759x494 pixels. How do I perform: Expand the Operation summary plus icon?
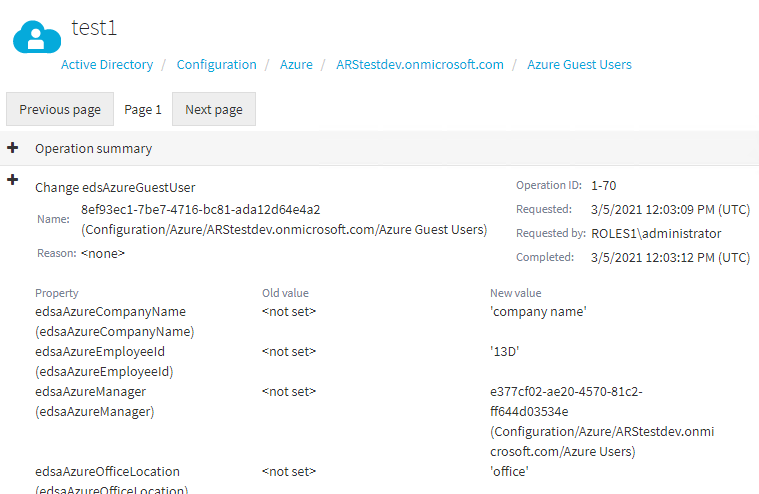13,148
